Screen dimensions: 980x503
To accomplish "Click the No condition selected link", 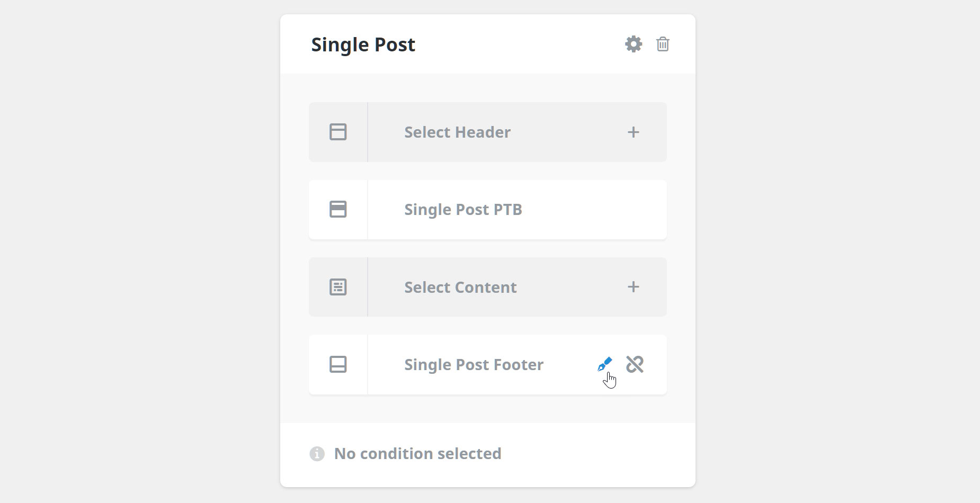I will coord(417,454).
